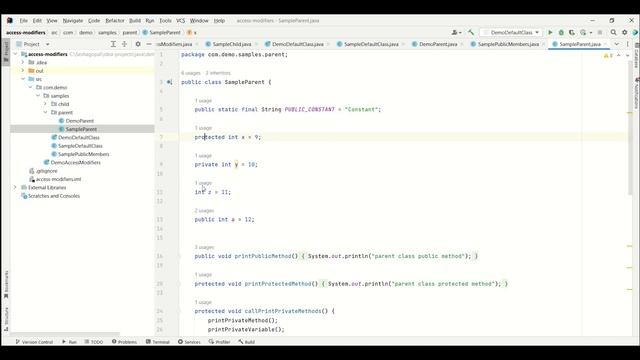
Task: Open the Navigate menu
Action: [73, 20]
